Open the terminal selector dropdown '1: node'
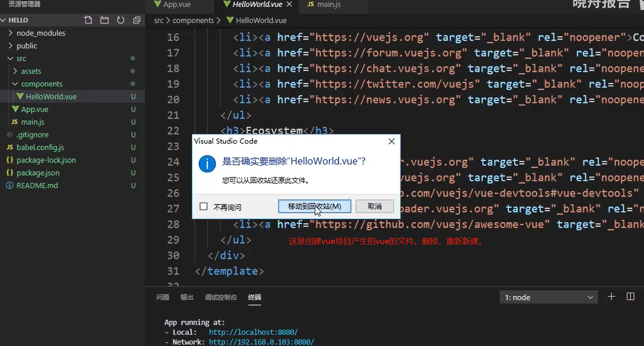 point(548,297)
